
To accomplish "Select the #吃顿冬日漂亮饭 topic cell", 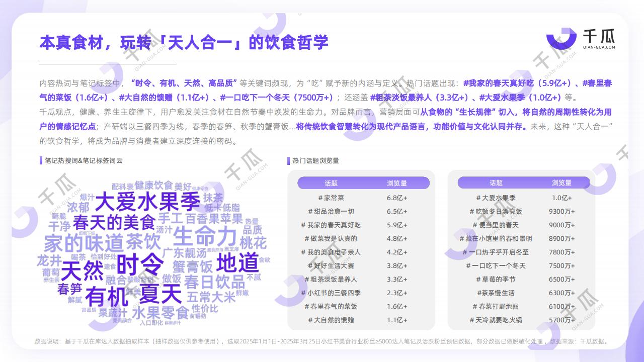I will (x=496, y=212).
